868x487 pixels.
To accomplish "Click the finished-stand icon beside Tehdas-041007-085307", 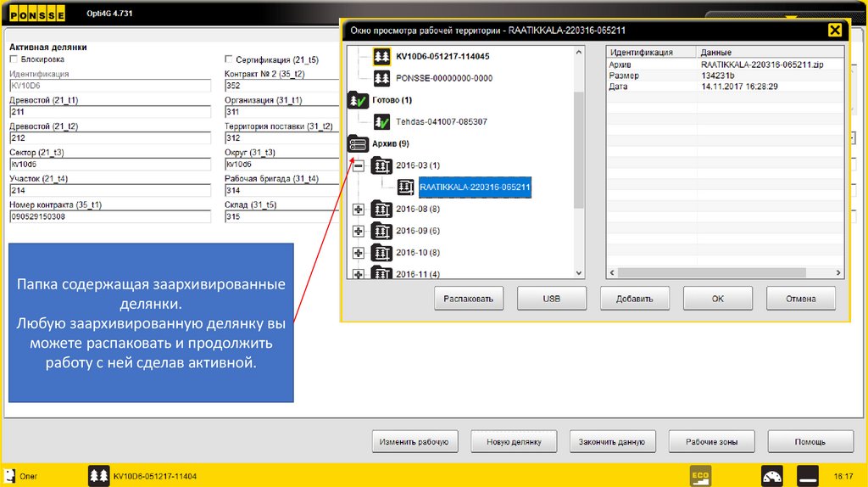I will click(381, 122).
